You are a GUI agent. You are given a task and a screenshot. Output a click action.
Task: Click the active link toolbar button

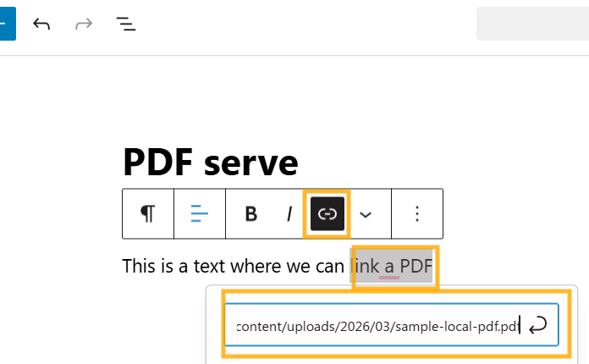point(327,214)
